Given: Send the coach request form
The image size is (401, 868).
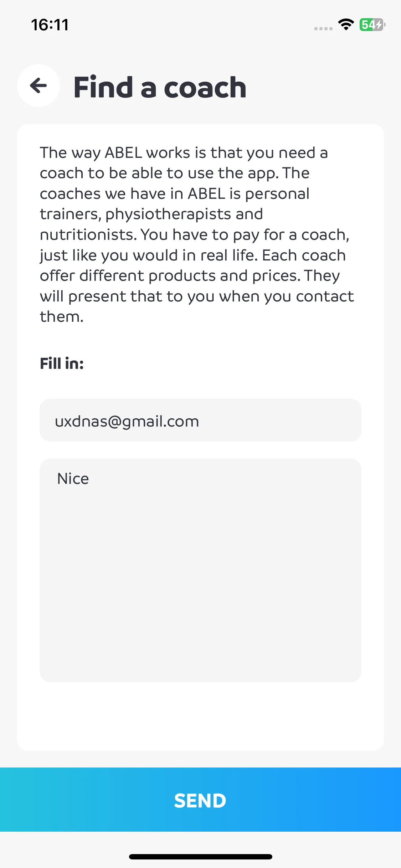Looking at the screenshot, I should click(200, 800).
